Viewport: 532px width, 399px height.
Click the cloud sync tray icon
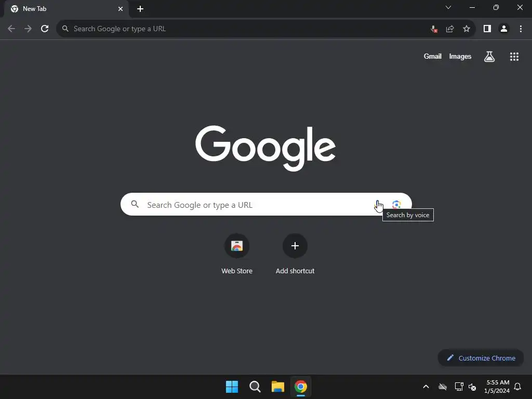(x=443, y=387)
